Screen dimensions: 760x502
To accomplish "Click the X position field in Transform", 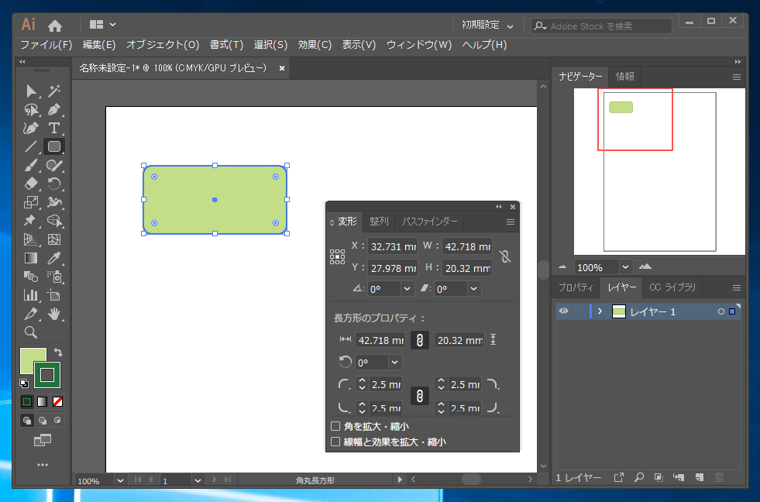I will tap(393, 246).
